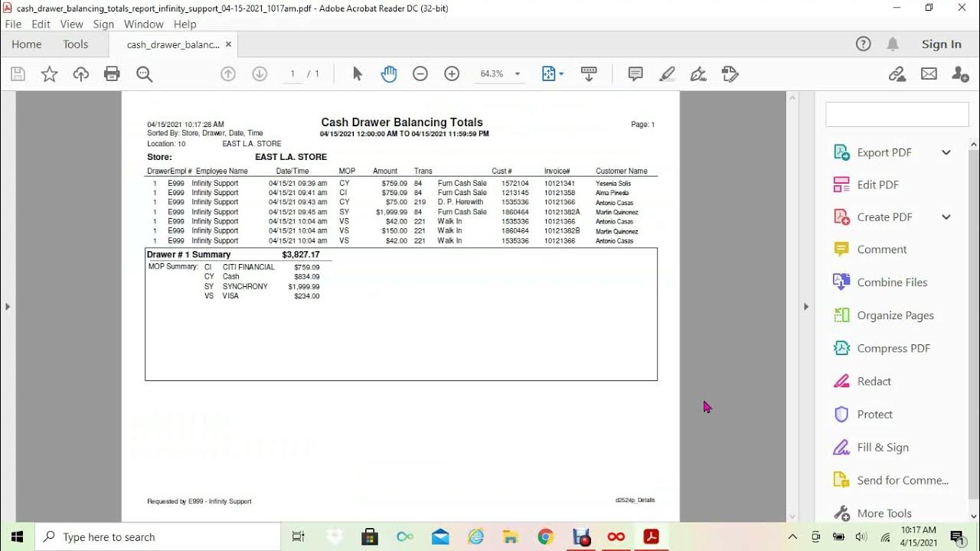Select the Highlight text tool
The width and height of the screenshot is (980, 551).
(667, 74)
